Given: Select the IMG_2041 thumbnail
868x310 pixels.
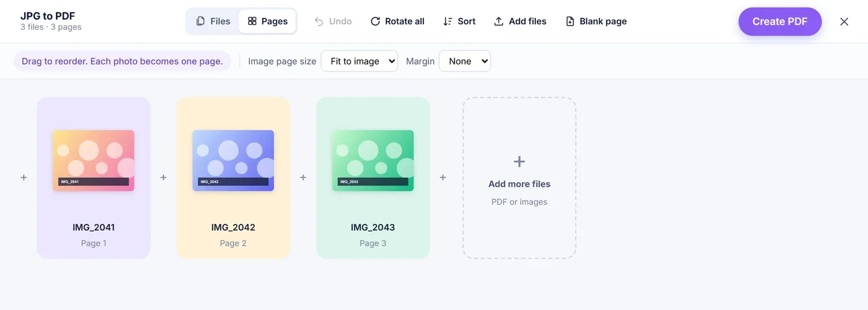Looking at the screenshot, I should point(94,161).
